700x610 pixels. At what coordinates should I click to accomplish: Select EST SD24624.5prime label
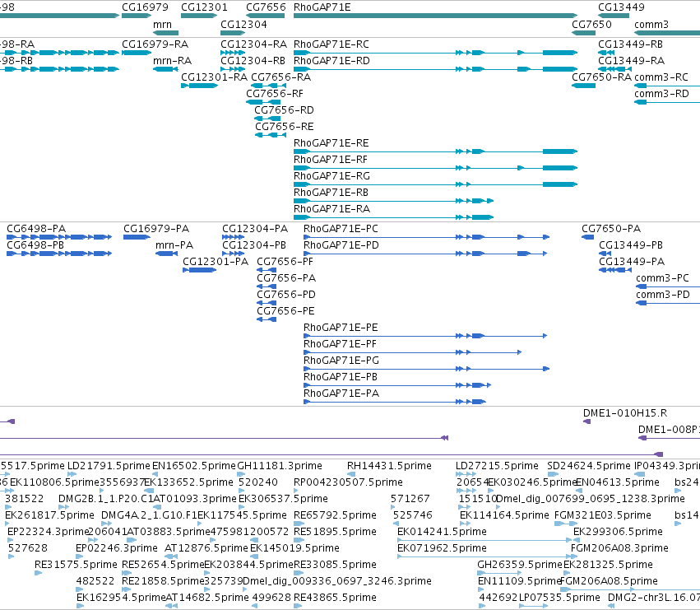click(x=589, y=466)
